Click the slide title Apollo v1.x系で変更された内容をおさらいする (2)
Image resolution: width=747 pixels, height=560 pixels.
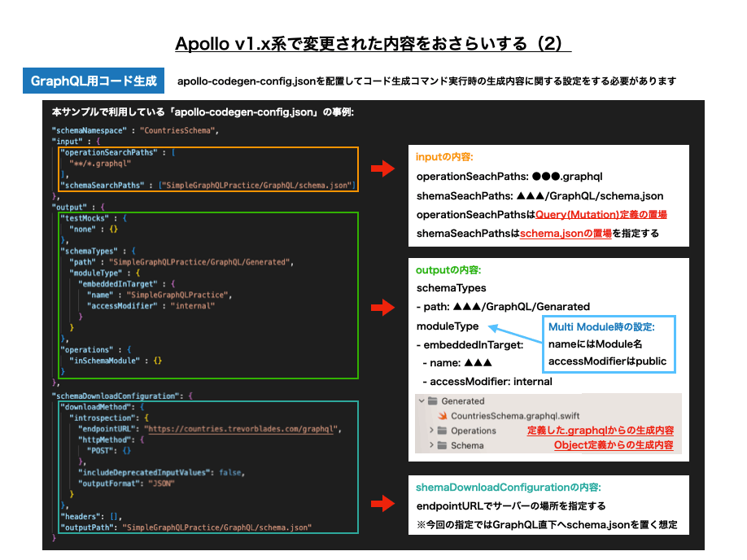tap(373, 43)
